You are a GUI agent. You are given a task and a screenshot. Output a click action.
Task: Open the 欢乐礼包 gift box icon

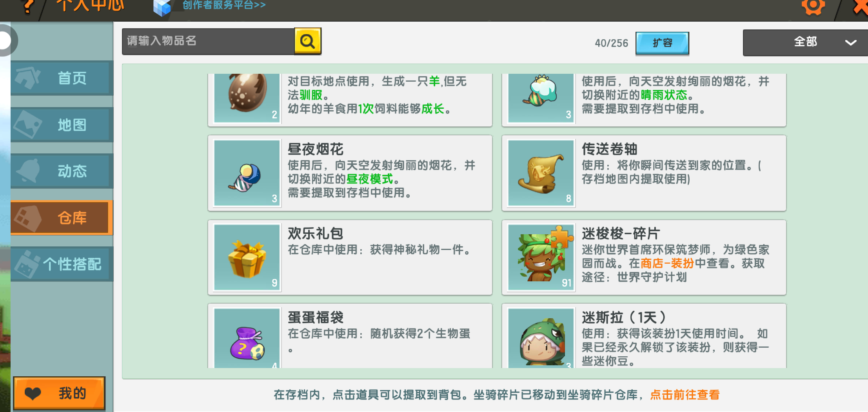click(x=247, y=257)
